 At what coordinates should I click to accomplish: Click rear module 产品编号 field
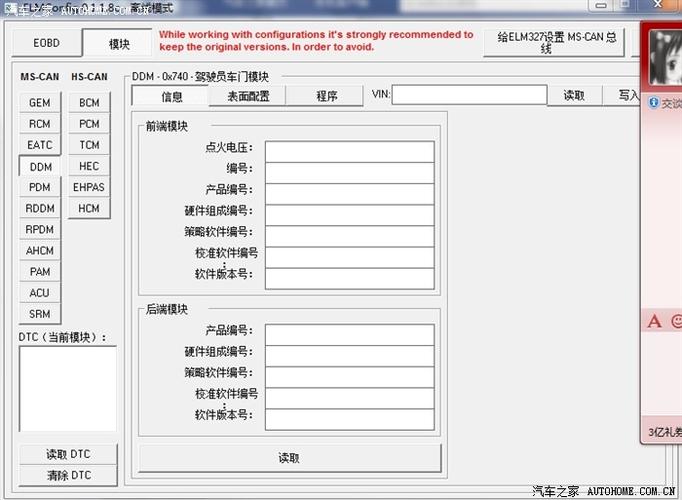tap(350, 335)
